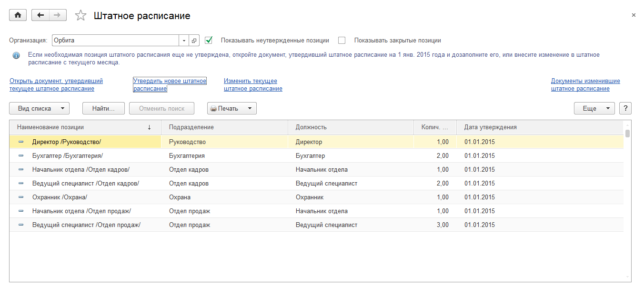
Task: Expand the Организация dropdown arrow
Action: (184, 41)
